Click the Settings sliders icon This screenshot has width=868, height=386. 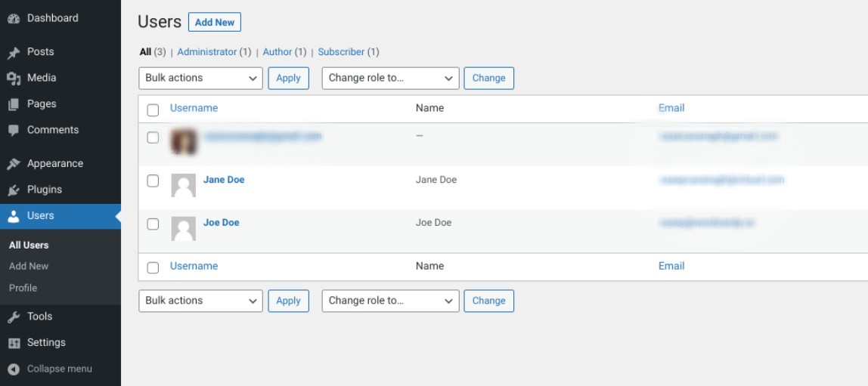[x=14, y=344]
